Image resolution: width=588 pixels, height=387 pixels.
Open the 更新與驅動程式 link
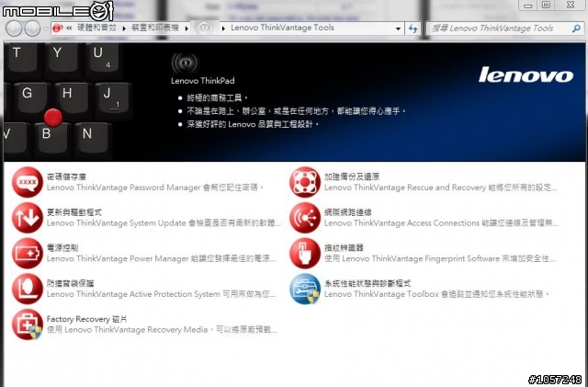click(x=74, y=212)
